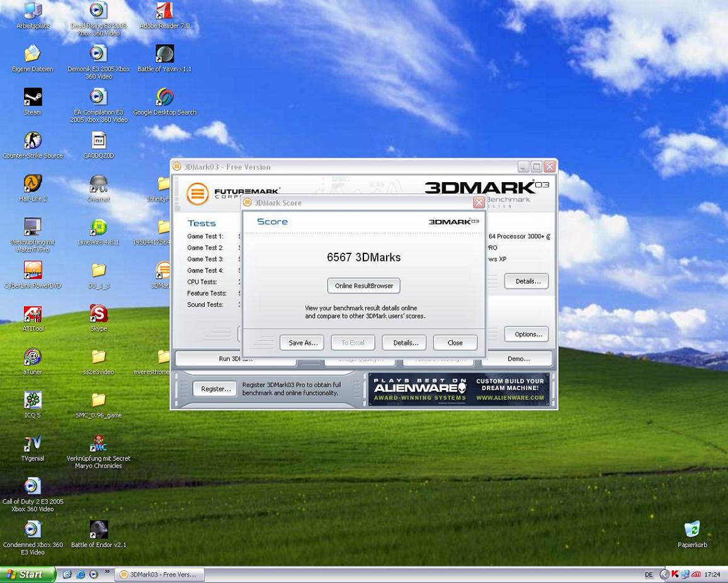
Task: Click Online ResultBrowser button
Action: [364, 286]
